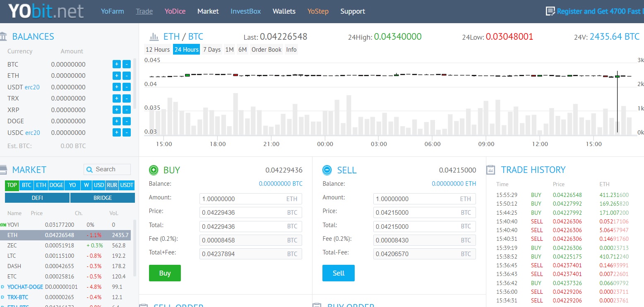
Task: Select the RUR market filter
Action: pos(112,185)
